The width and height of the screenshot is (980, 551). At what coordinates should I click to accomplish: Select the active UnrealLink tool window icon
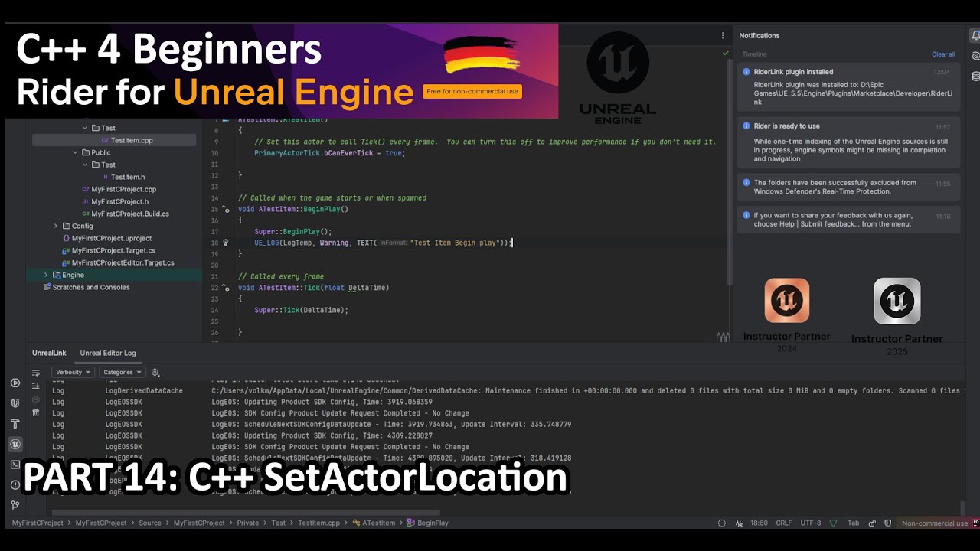(15, 444)
